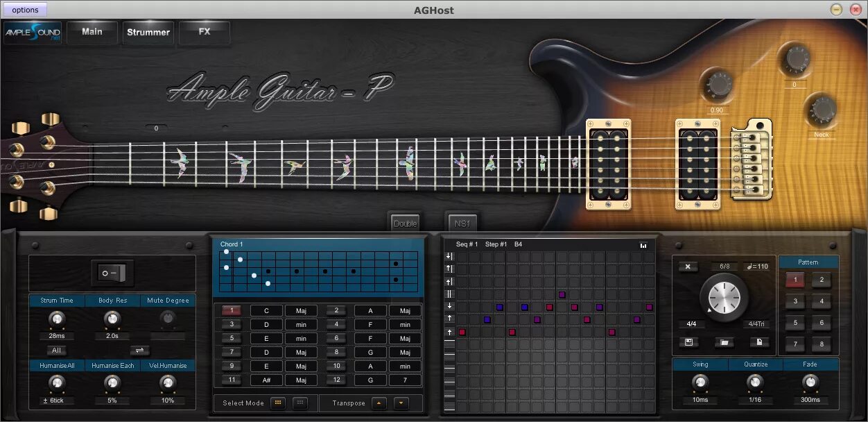Click the Strum Time 28ms value field
Viewport: 868px width, 422px height.
[x=56, y=336]
